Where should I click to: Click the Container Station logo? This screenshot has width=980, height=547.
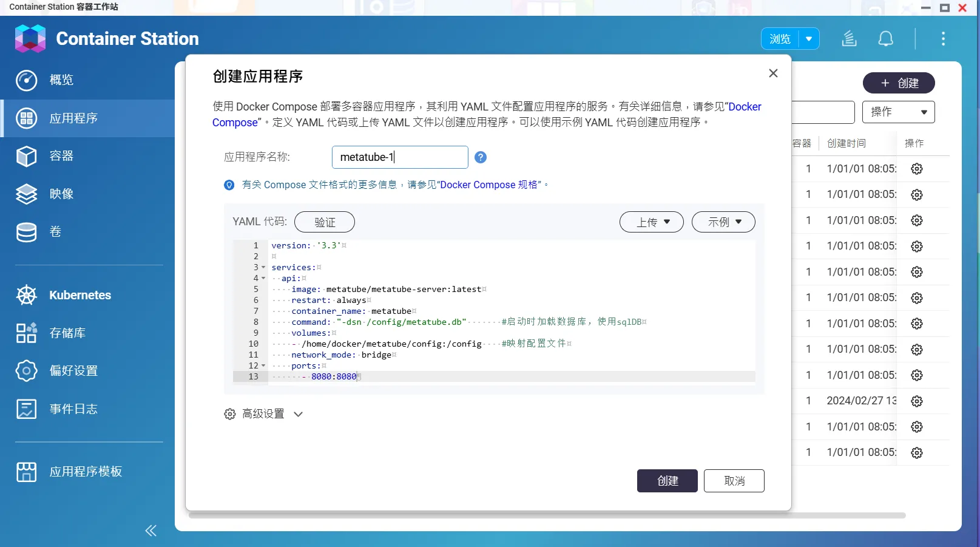click(30, 38)
